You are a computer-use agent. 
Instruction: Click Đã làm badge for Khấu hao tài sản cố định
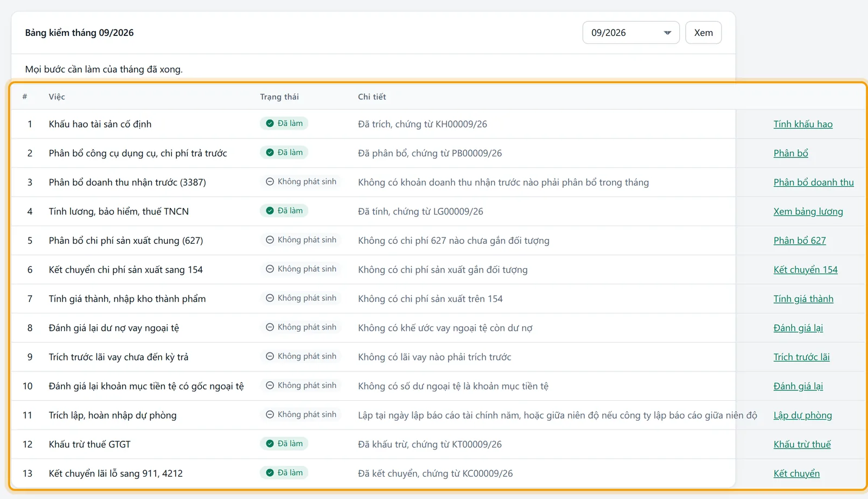[284, 123]
